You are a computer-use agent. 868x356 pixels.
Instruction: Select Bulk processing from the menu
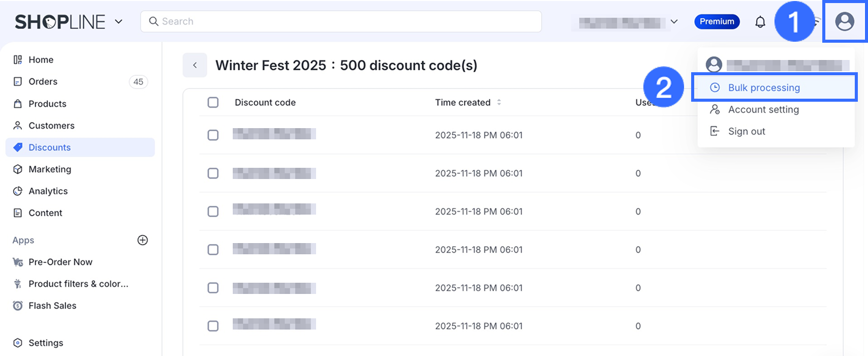click(x=764, y=87)
